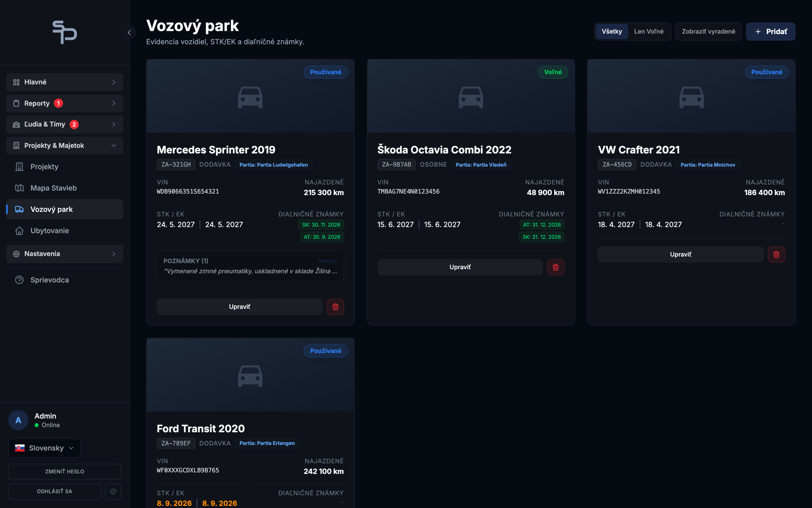Delete the VW Crafter 2021 vehicle
This screenshot has width=812, height=508.
776,254
